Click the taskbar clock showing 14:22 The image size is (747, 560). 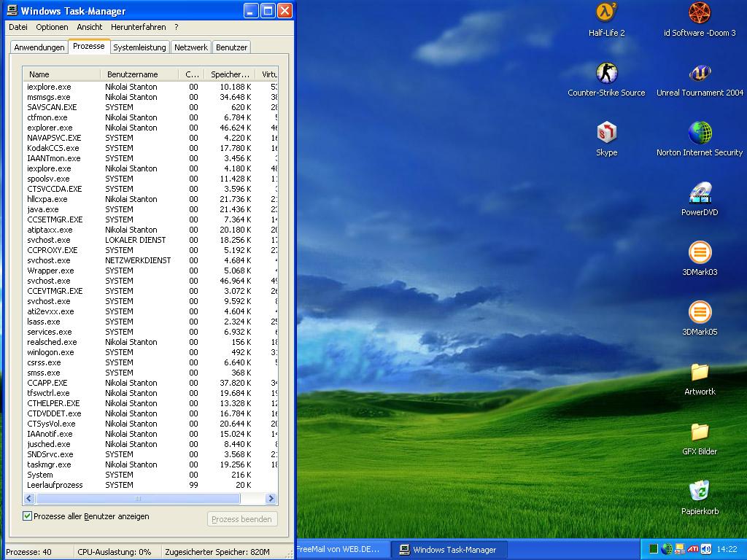click(x=727, y=549)
